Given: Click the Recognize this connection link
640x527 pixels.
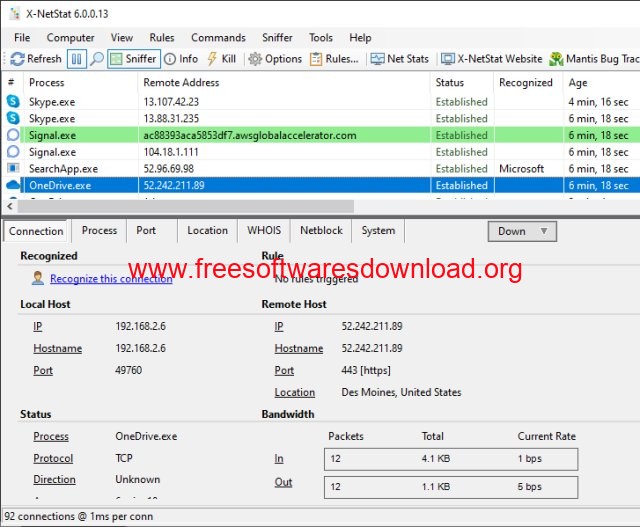Looking at the screenshot, I should tap(111, 279).
